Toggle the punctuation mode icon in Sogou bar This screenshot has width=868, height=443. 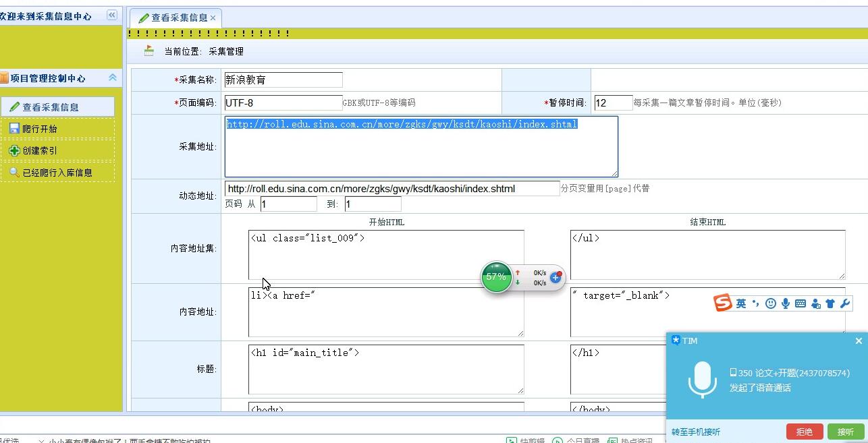coord(756,303)
